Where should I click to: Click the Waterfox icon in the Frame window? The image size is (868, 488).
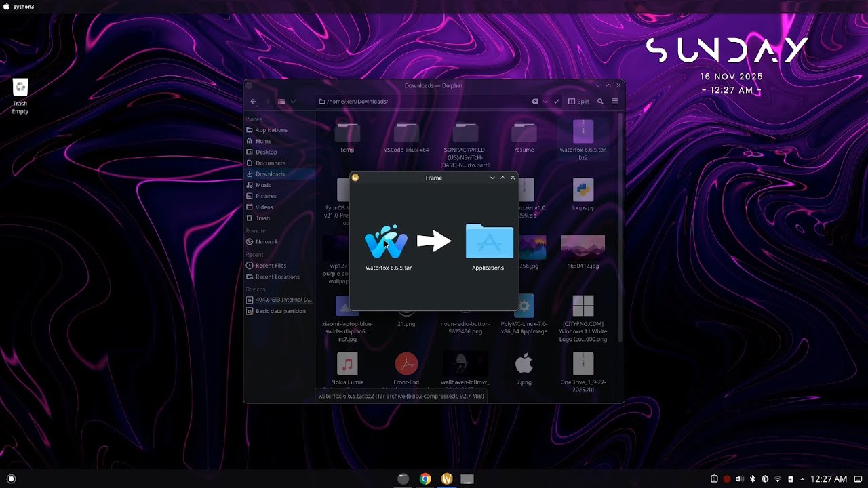click(386, 242)
